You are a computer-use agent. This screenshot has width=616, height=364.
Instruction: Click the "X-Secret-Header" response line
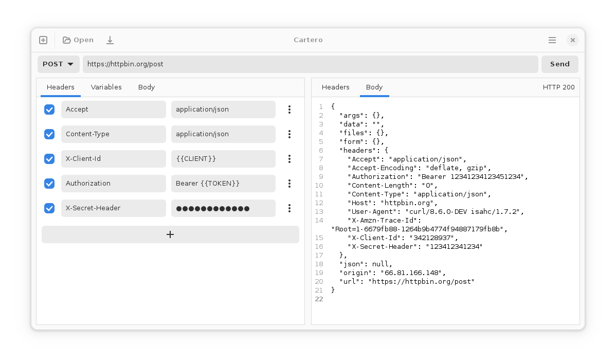point(415,247)
